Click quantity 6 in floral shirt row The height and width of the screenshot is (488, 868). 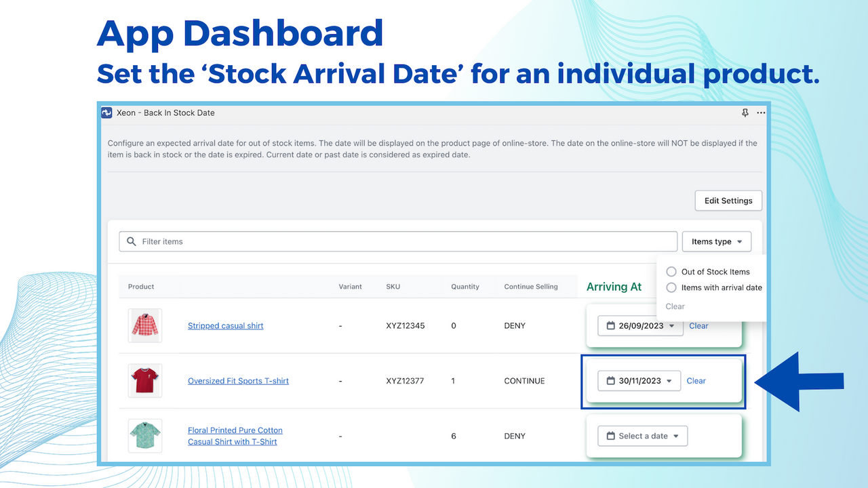coord(454,436)
